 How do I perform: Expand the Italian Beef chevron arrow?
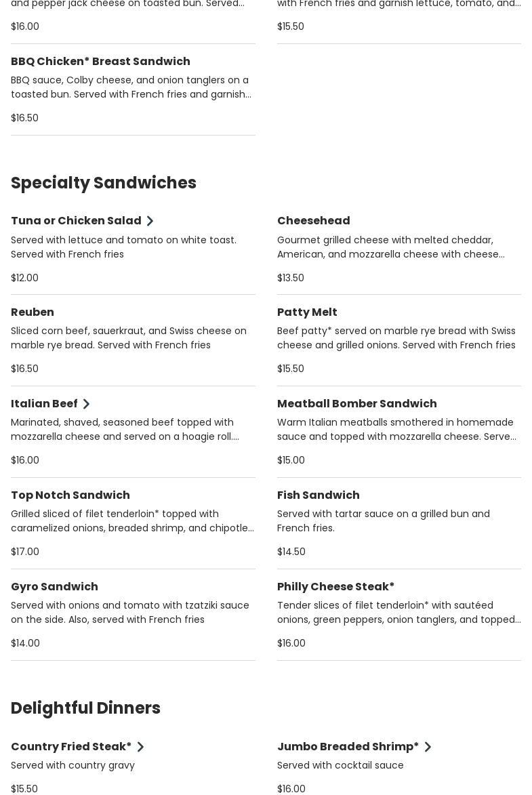pos(86,404)
